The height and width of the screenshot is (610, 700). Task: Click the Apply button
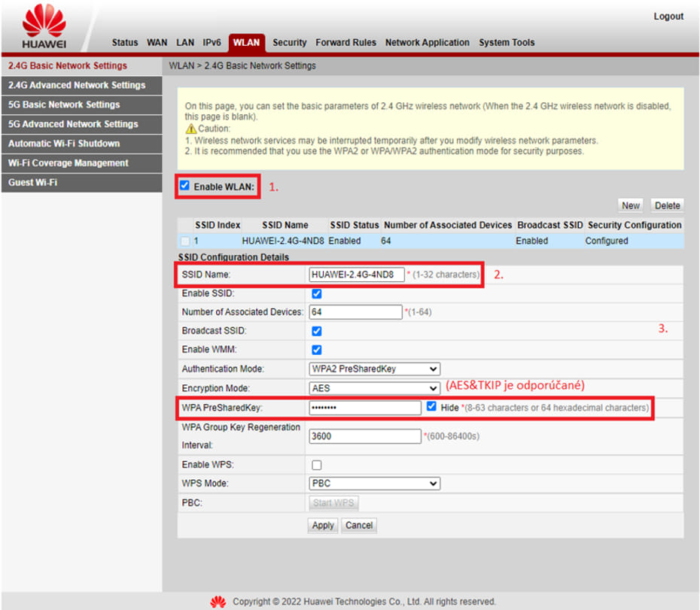tap(323, 526)
